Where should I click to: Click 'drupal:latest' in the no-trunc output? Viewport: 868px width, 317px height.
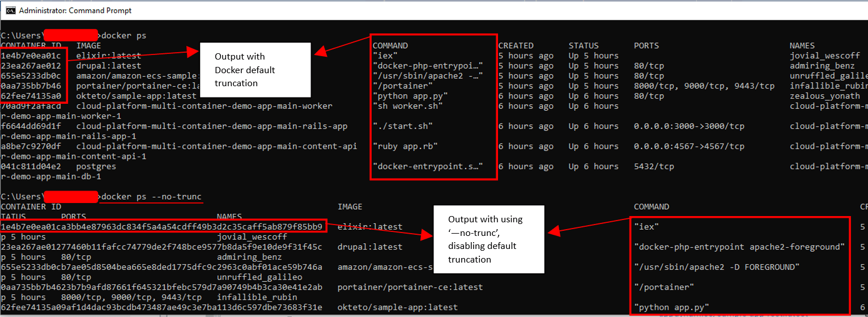[370, 247]
